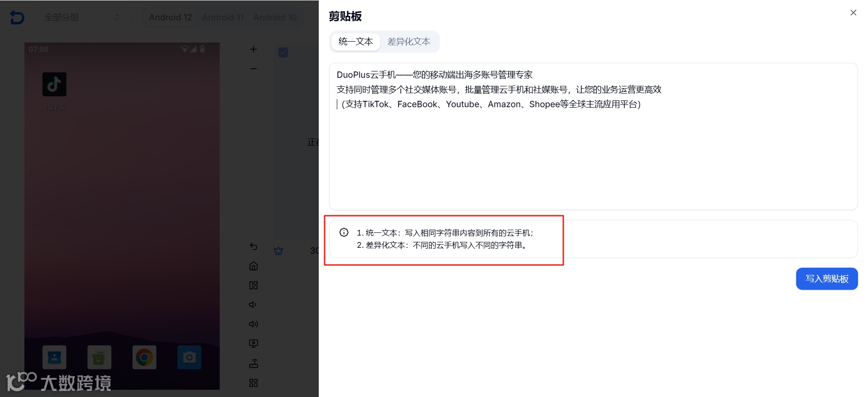868x397 pixels.
Task: Select the 差异化文本 tab
Action: [409, 42]
